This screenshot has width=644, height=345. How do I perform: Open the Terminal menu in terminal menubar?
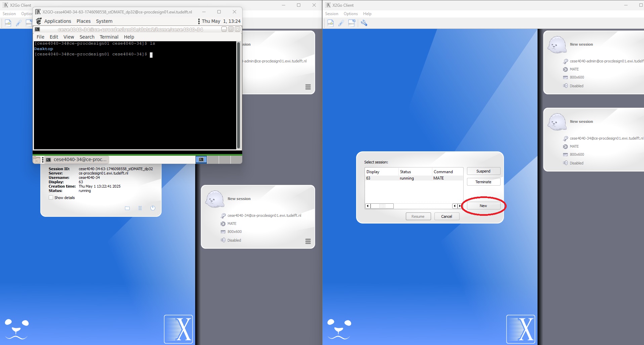109,37
